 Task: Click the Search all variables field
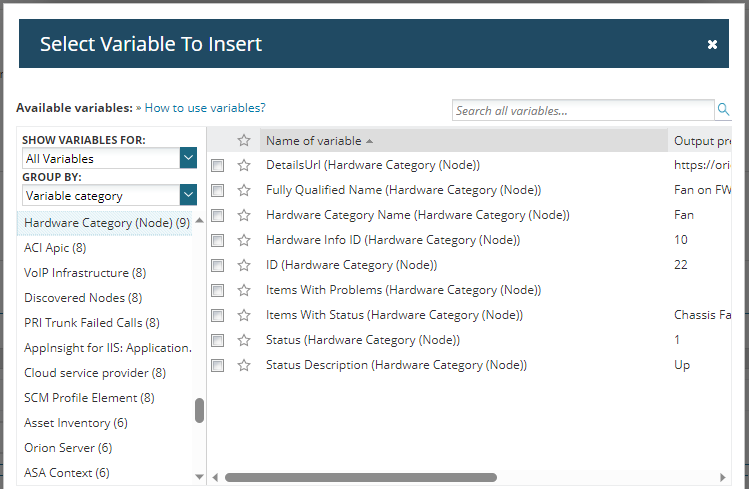click(x=582, y=111)
